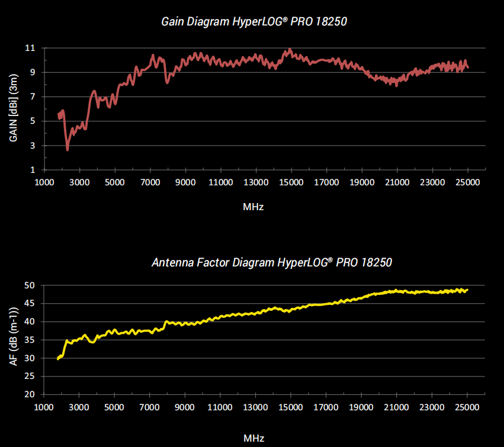Image resolution: width=504 pixels, height=447 pixels.
Task: Click 3000 on the Gain chart frequency axis
Action: [x=80, y=182]
